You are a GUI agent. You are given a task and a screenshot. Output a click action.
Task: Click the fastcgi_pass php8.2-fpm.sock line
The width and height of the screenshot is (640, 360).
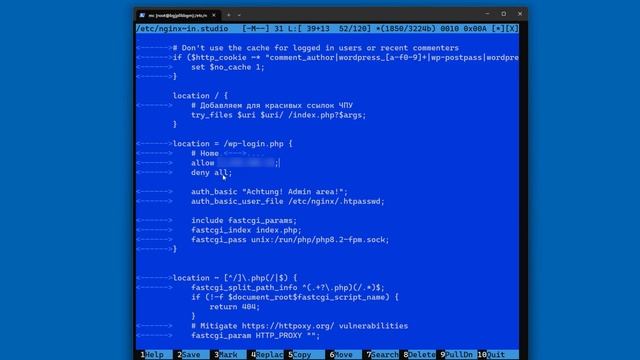click(290, 240)
